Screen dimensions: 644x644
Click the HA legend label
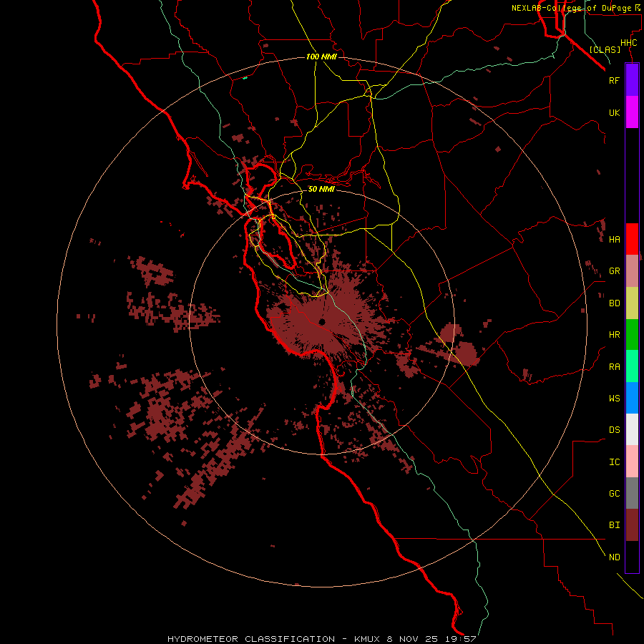[614, 240]
